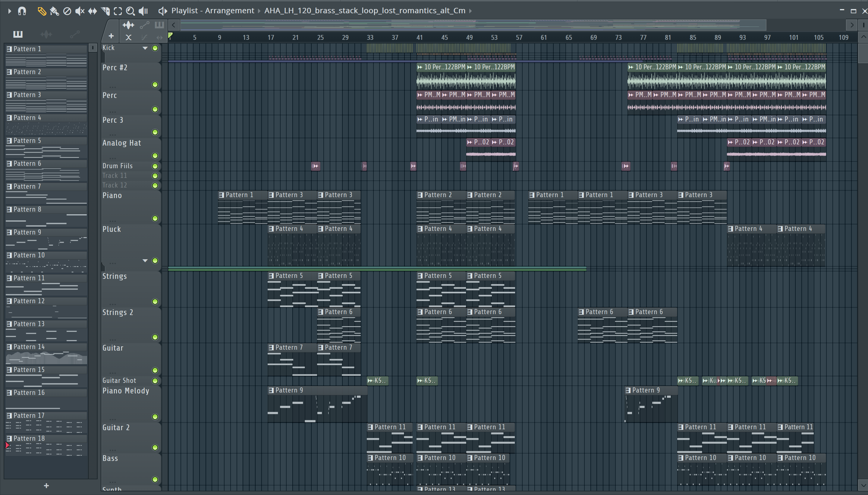This screenshot has width=868, height=495.
Task: Select the Playback speaker tool
Action: tap(143, 11)
